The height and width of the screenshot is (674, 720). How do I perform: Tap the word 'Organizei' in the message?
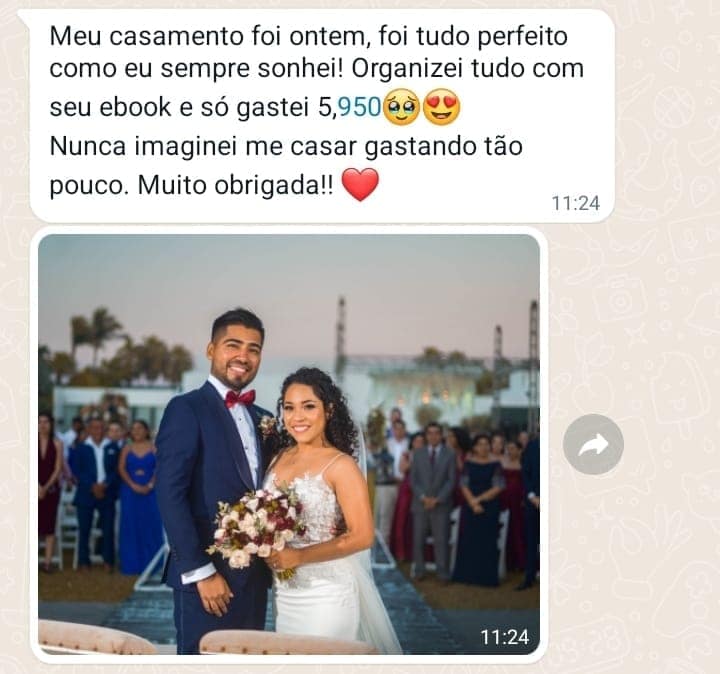(x=408, y=69)
